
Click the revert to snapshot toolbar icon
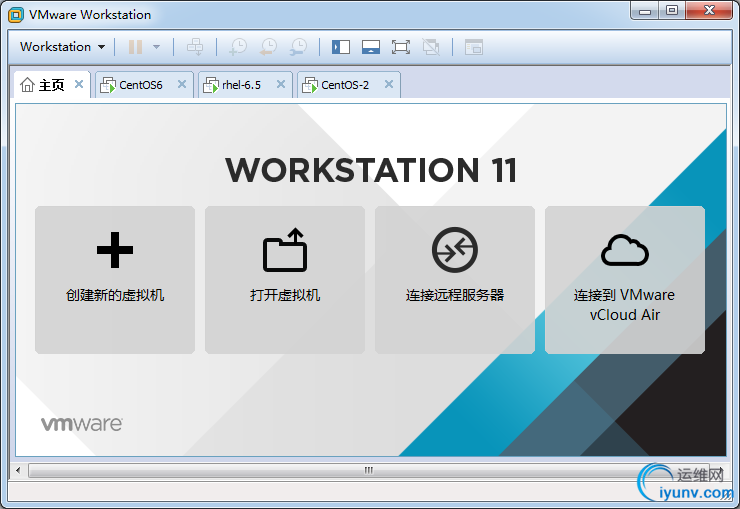tap(268, 47)
